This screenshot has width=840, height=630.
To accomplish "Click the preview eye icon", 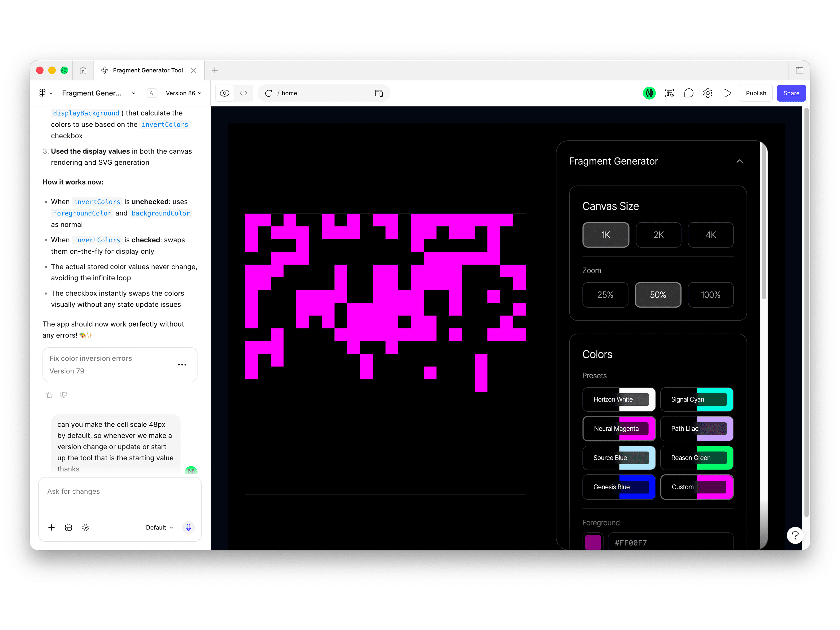I will [224, 93].
